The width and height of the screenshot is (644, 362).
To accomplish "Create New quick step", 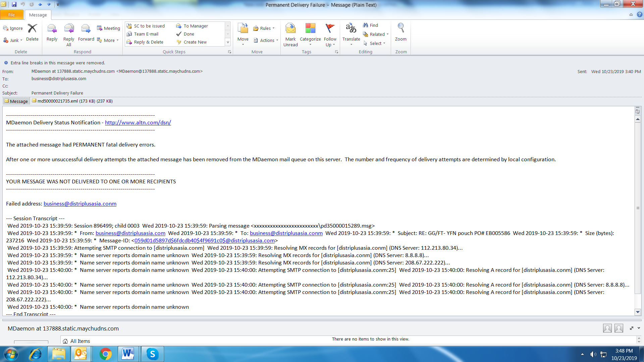I will [192, 42].
